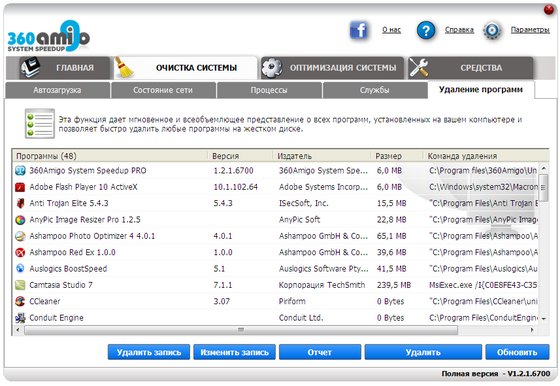This screenshot has width=560, height=386.
Task: Click the 360Amigo logo
Action: pyautogui.click(x=49, y=36)
